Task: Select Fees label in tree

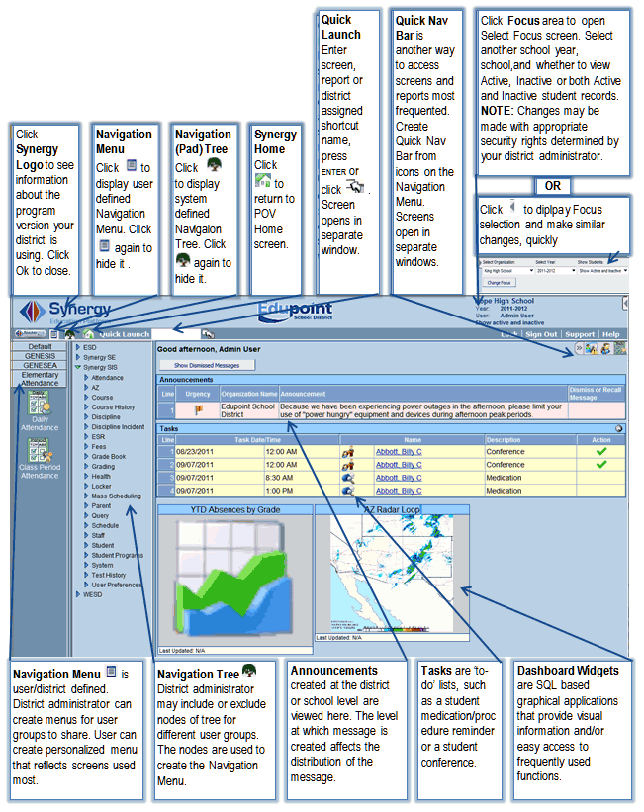Action: pos(99,446)
